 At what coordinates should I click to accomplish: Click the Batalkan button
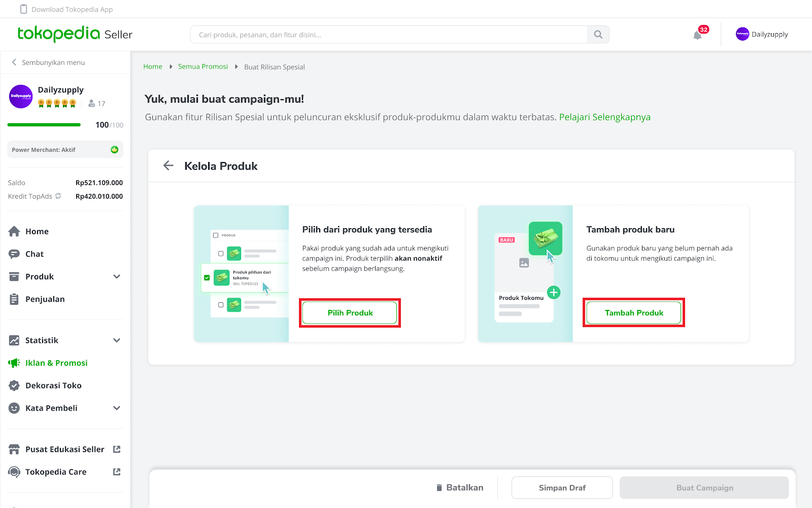(x=460, y=488)
